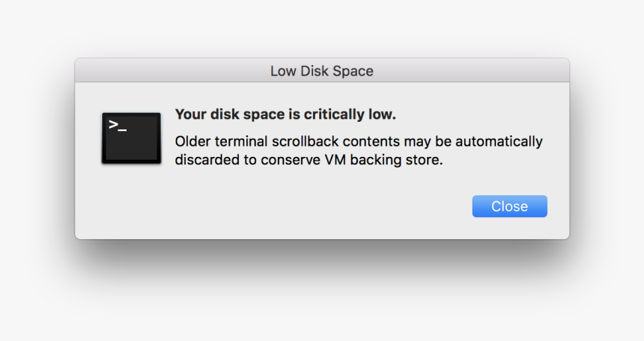The height and width of the screenshot is (341, 644).
Task: Click the Older terminal scrollback text line
Action: (x=359, y=141)
